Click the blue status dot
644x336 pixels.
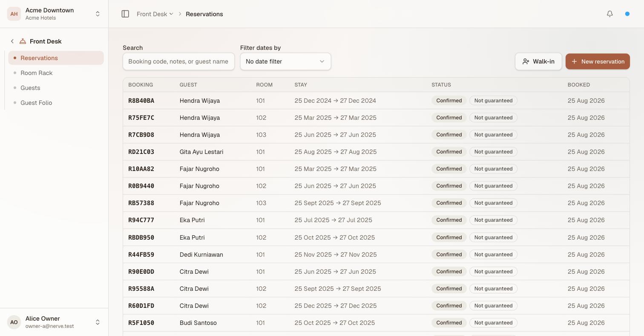pos(627,14)
